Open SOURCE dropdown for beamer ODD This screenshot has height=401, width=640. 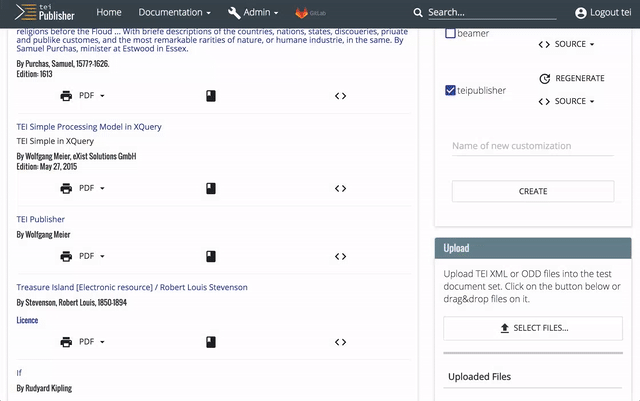click(567, 44)
